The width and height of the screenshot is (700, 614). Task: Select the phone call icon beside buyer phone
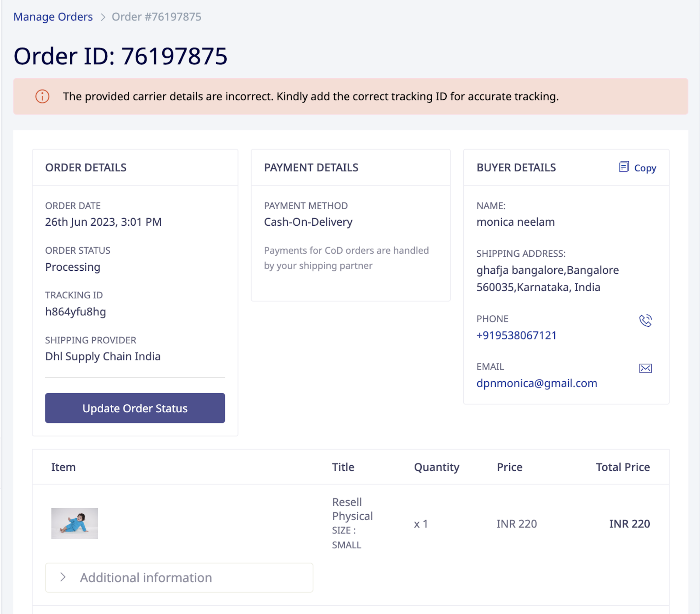click(x=646, y=321)
